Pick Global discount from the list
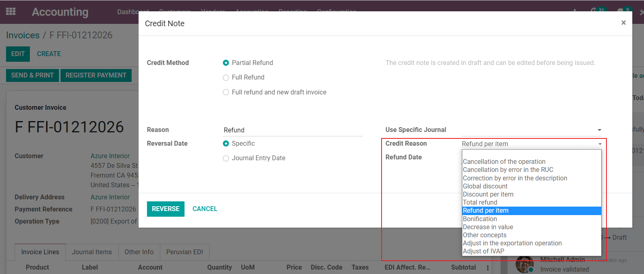 [485, 186]
